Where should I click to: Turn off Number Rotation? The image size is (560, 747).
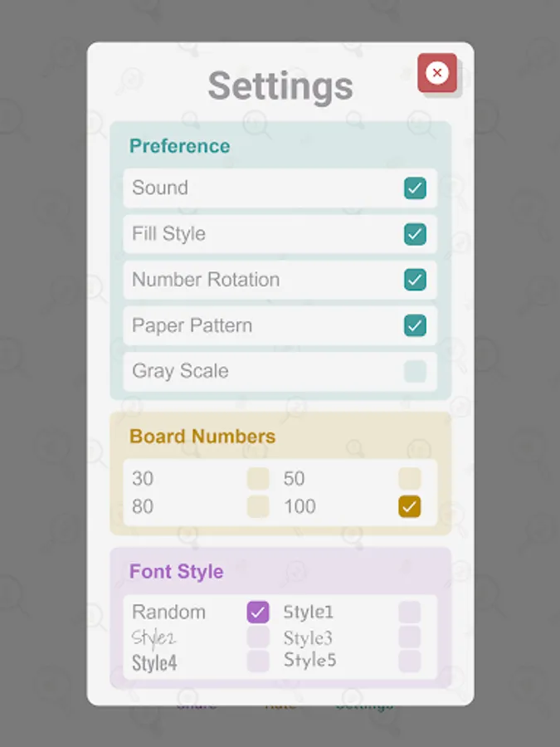click(415, 280)
